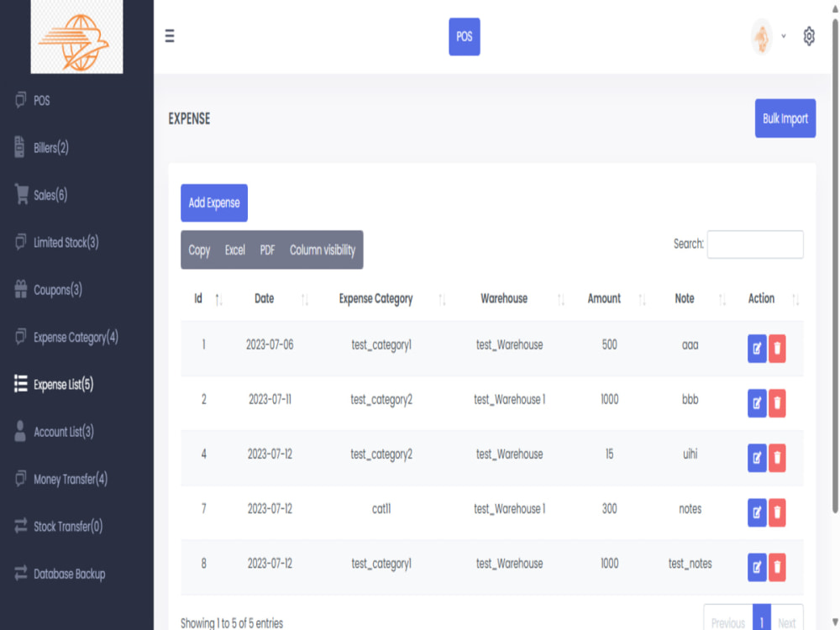This screenshot has width=840, height=630.
Task: Export the table to Excel
Action: coord(234,250)
